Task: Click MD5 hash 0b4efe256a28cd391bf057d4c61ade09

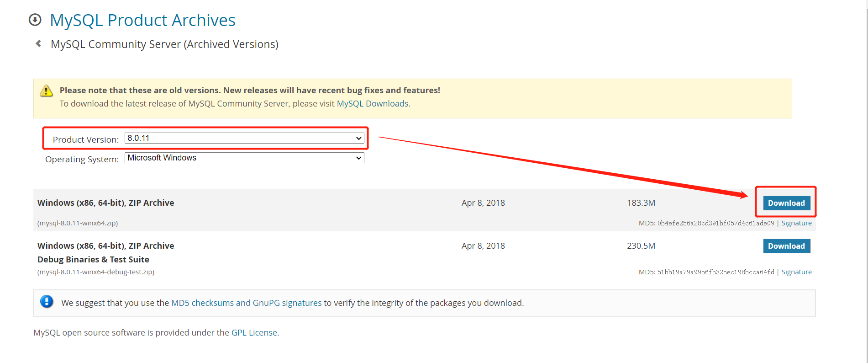Action: coord(716,223)
